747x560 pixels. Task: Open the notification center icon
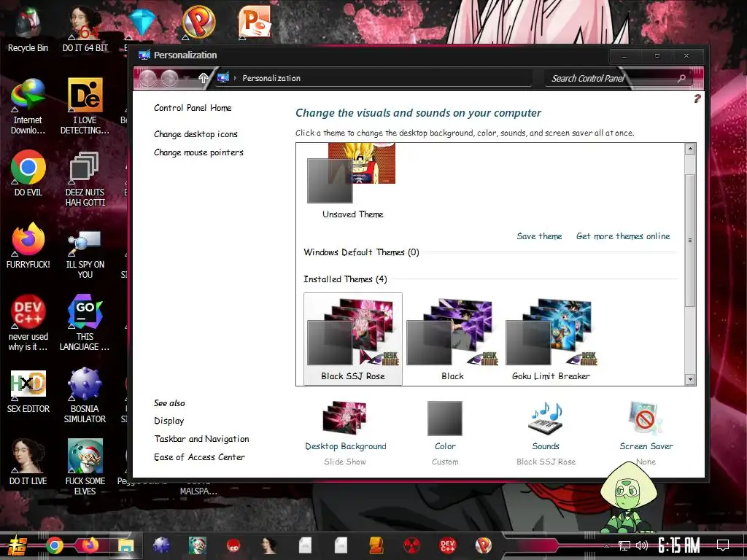[x=723, y=545]
